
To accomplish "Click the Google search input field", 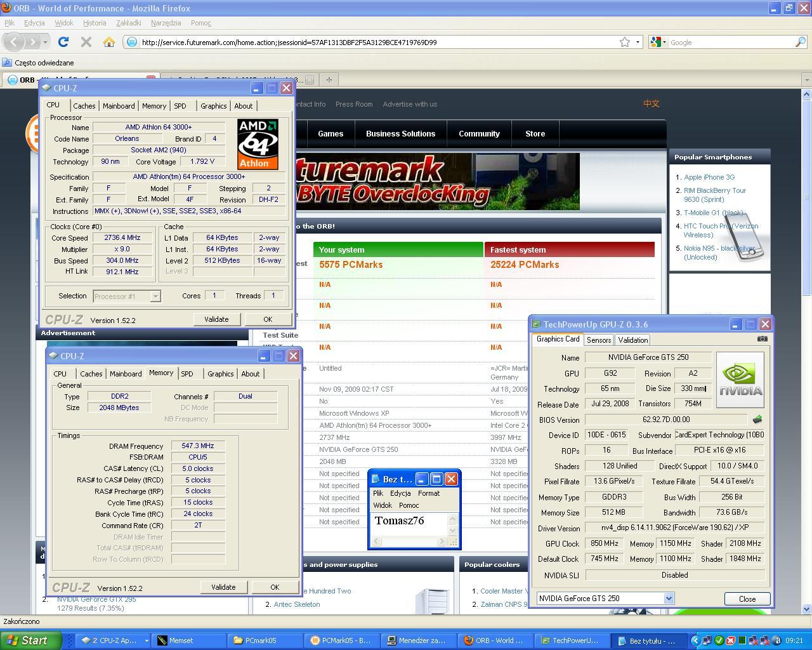I will 731,42.
